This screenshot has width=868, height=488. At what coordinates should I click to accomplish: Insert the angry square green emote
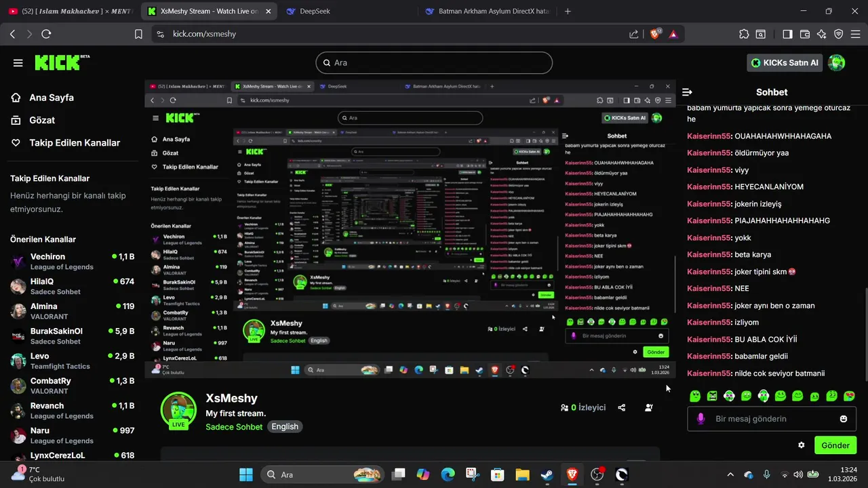[712, 396]
